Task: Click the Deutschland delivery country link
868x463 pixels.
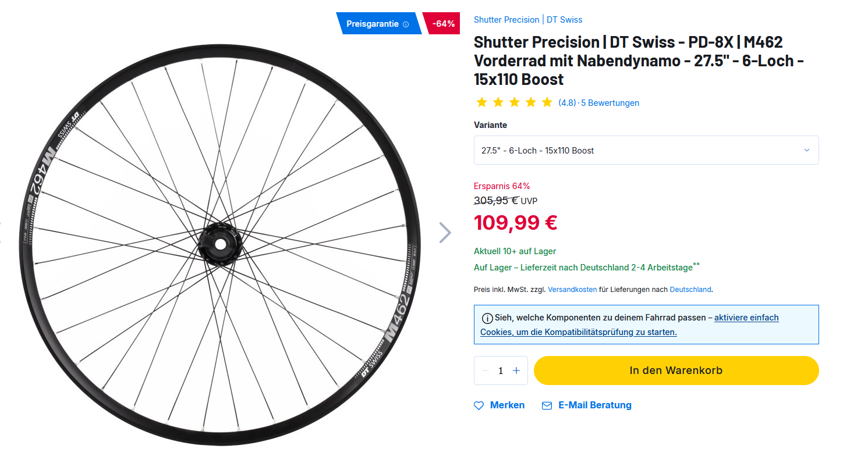Action: click(690, 289)
